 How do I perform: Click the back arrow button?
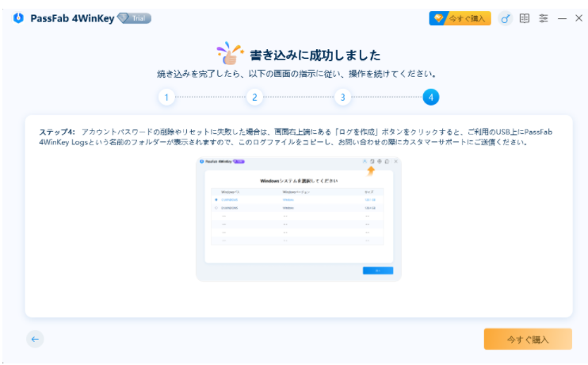[x=35, y=339]
